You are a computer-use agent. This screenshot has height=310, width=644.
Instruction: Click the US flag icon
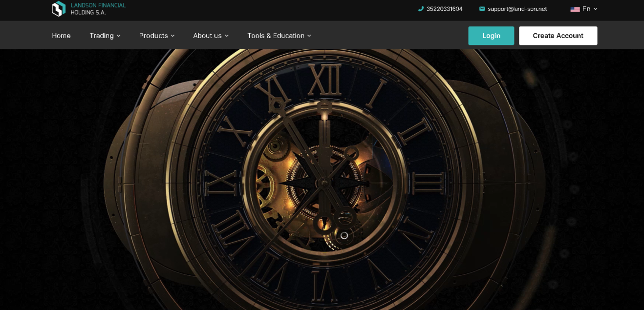pos(575,9)
